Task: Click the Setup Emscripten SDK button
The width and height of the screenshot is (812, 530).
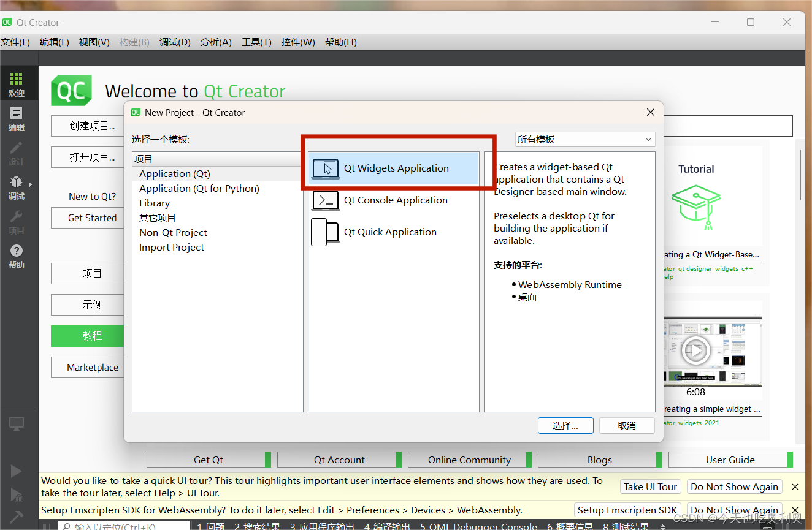Action: 627,510
